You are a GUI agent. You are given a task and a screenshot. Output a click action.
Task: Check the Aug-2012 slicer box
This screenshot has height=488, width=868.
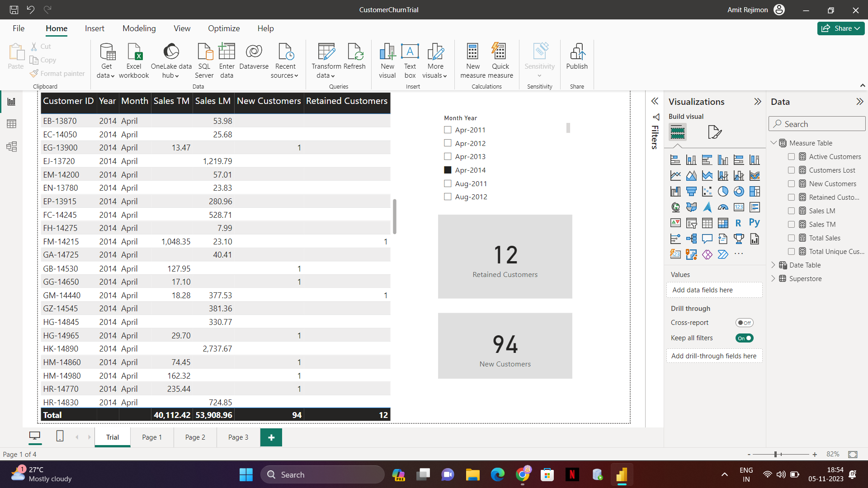(448, 197)
